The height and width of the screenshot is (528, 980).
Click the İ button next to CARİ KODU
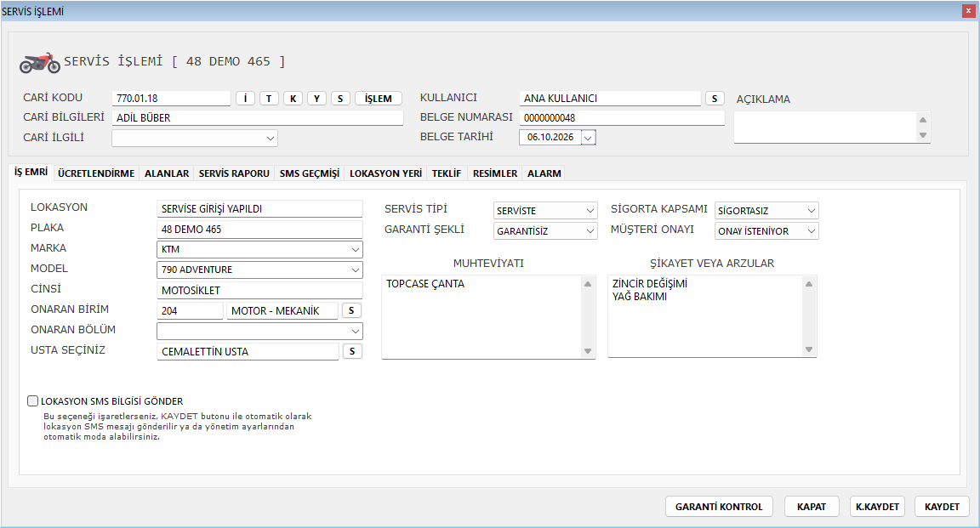coord(245,98)
